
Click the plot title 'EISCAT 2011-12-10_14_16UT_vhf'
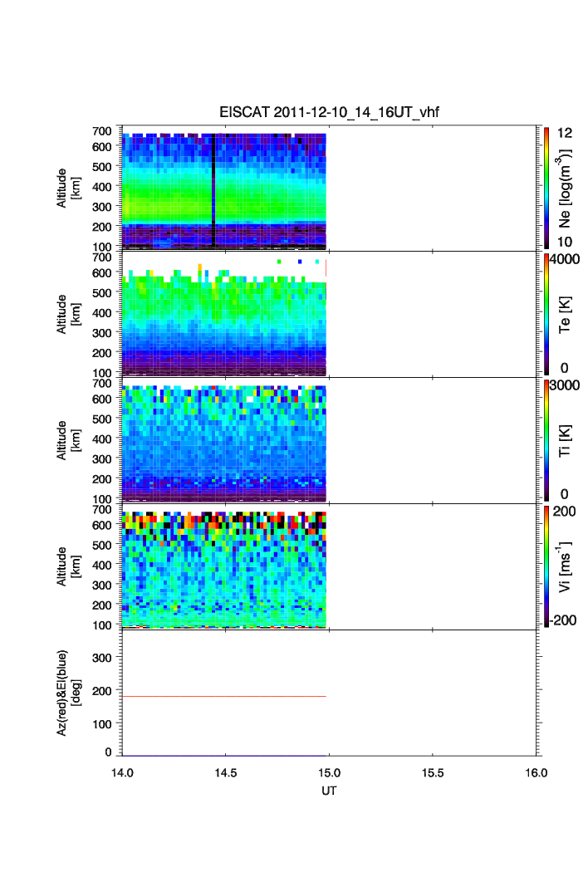[x=329, y=112]
